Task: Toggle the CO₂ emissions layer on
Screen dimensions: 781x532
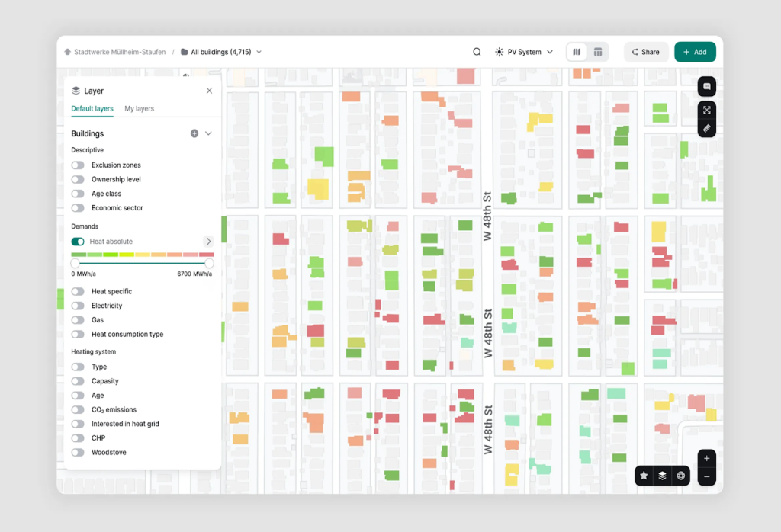Action: tap(78, 410)
